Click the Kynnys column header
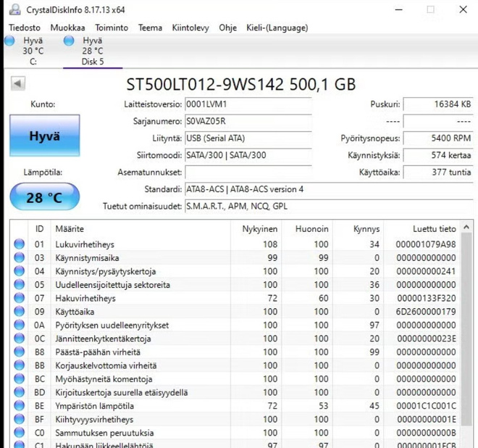Image resolution: width=478 pixels, height=448 pixels. pyautogui.click(x=358, y=229)
